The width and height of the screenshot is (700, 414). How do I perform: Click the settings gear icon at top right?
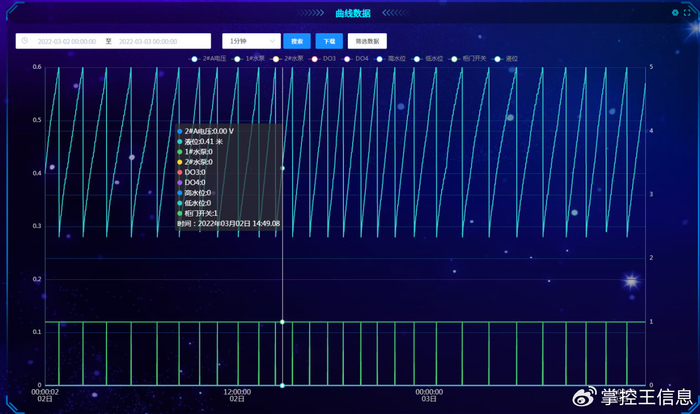click(x=675, y=13)
